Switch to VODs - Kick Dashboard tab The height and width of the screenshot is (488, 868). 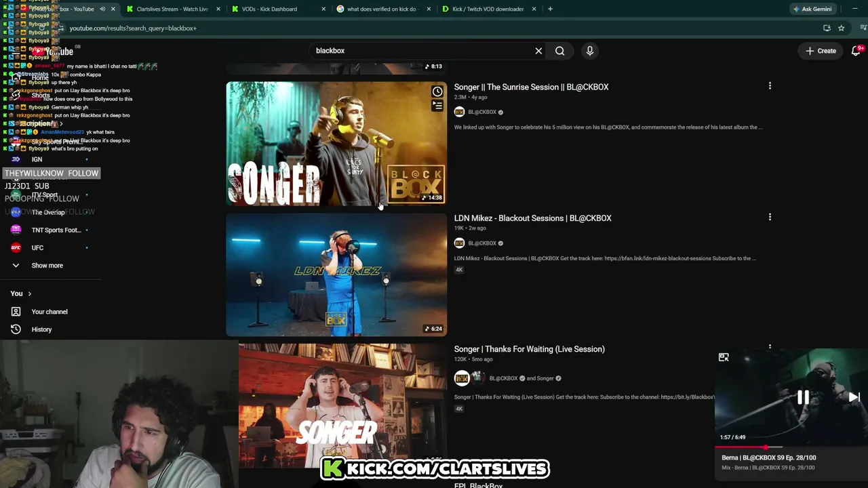(x=279, y=9)
